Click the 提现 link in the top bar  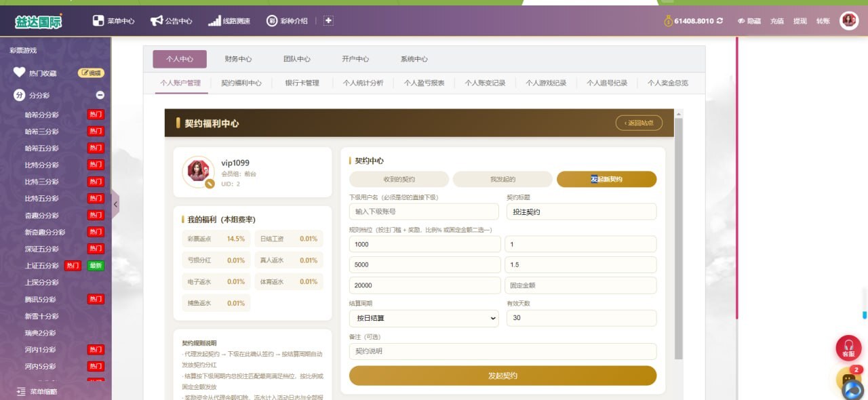pyautogui.click(x=800, y=21)
